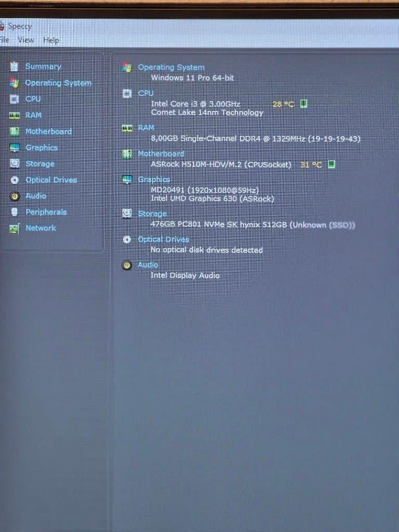The width and height of the screenshot is (399, 532).
Task: Click the hard disk icon beside the Storage heading
Action: pos(127,214)
